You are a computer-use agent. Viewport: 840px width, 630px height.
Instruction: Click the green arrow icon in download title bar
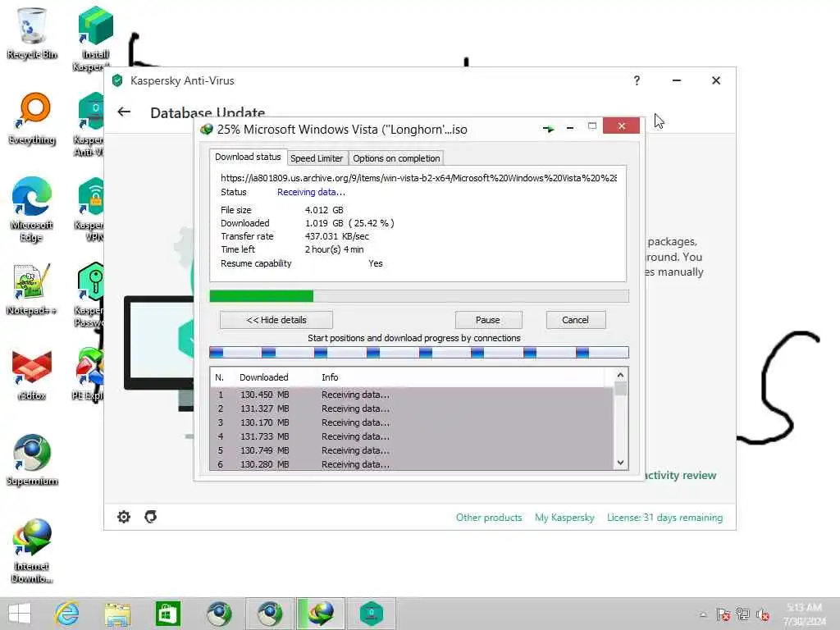(x=548, y=129)
